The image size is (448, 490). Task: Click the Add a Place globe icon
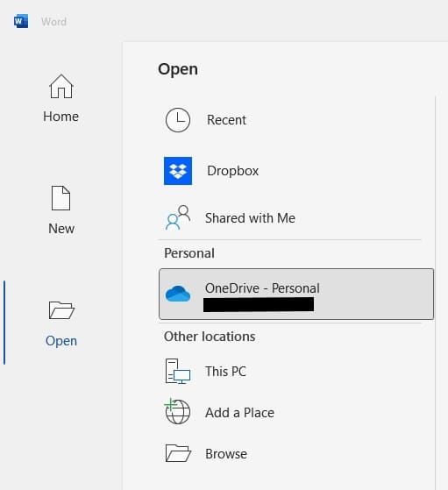[x=177, y=412]
